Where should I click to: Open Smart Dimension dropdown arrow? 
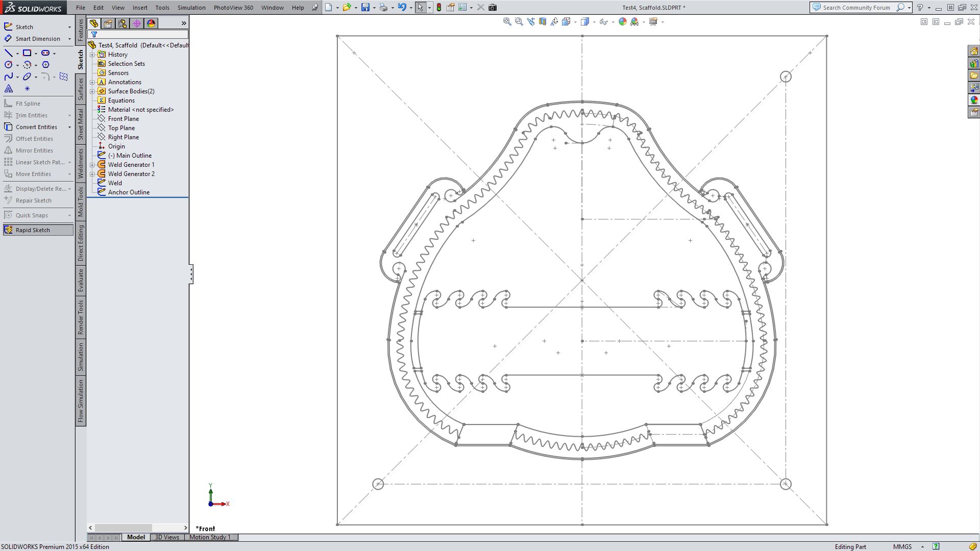[x=69, y=39]
